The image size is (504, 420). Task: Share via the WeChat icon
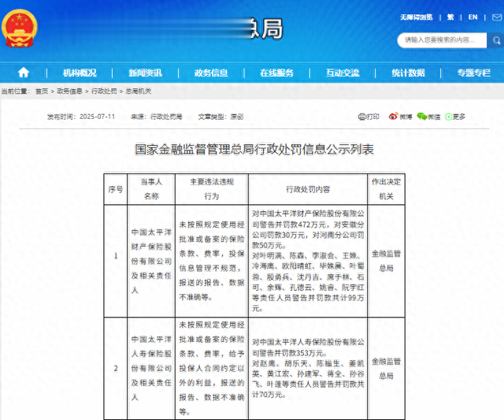click(422, 117)
